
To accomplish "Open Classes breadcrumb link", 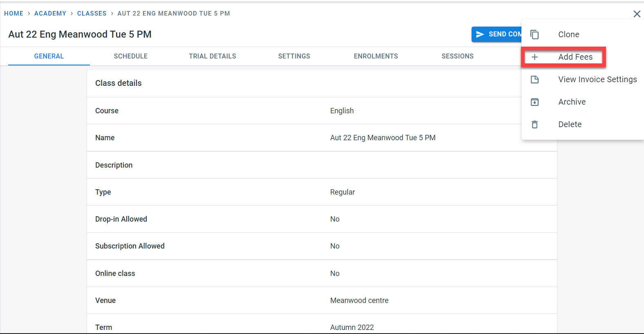I will click(x=92, y=13).
